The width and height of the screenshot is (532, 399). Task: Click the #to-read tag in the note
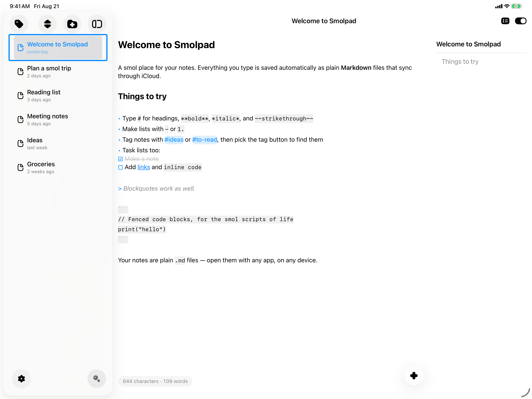coord(205,140)
